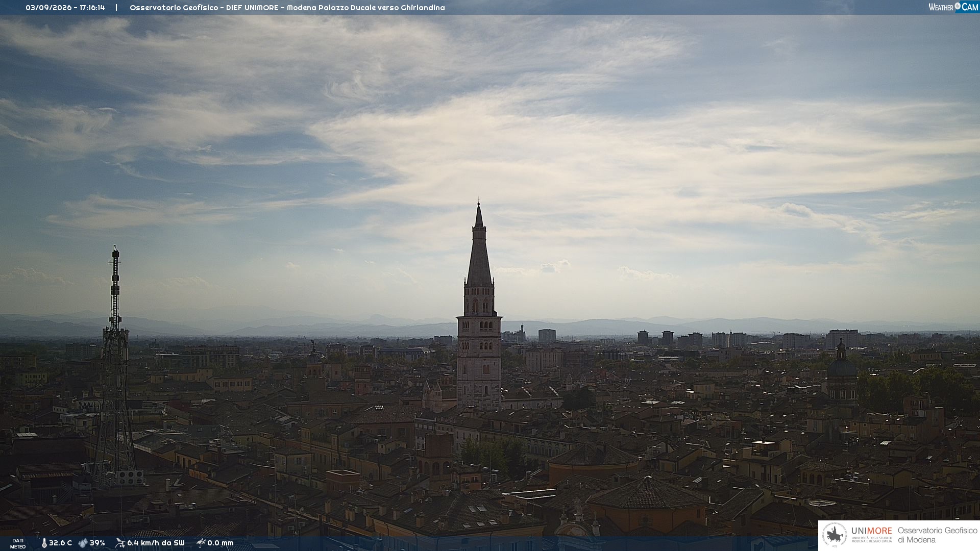Click the 0.0 mm rainfall value
This screenshot has width=980, height=551.
pyautogui.click(x=220, y=543)
